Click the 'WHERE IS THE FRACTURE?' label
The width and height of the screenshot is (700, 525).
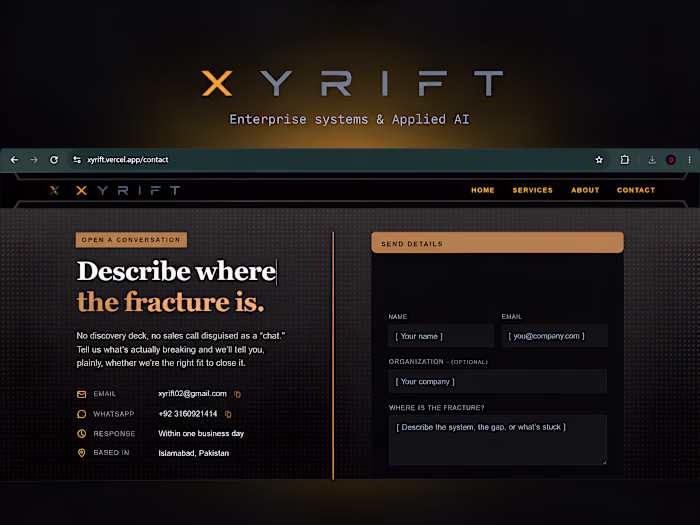point(436,408)
